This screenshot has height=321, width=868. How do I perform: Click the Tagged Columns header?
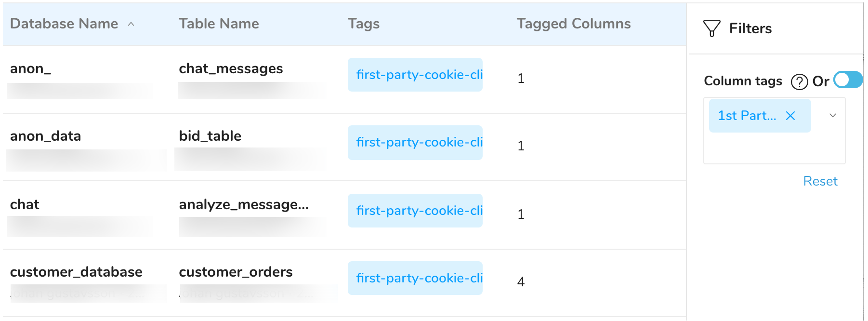coord(573,24)
